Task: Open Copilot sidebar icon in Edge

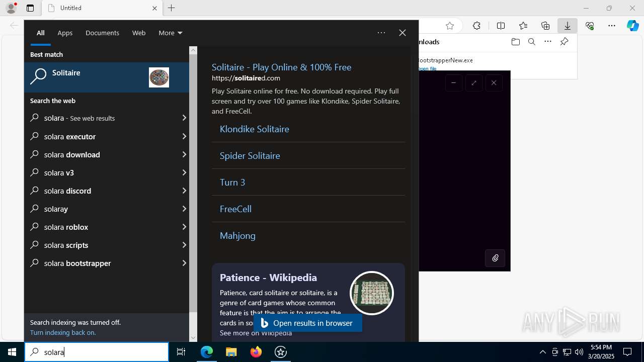Action: [632, 26]
